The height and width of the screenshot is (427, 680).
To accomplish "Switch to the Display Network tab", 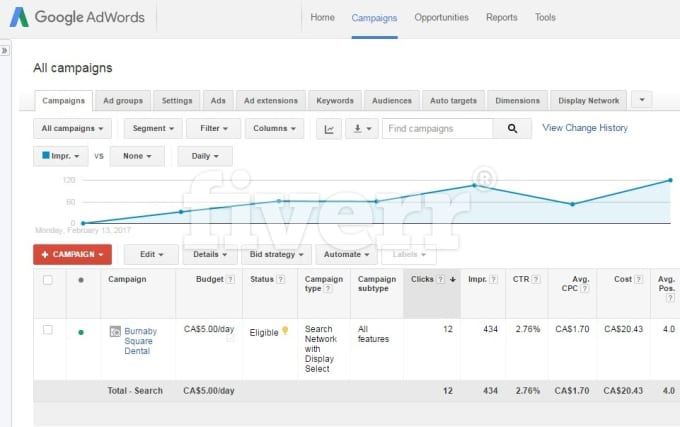I will [x=588, y=101].
